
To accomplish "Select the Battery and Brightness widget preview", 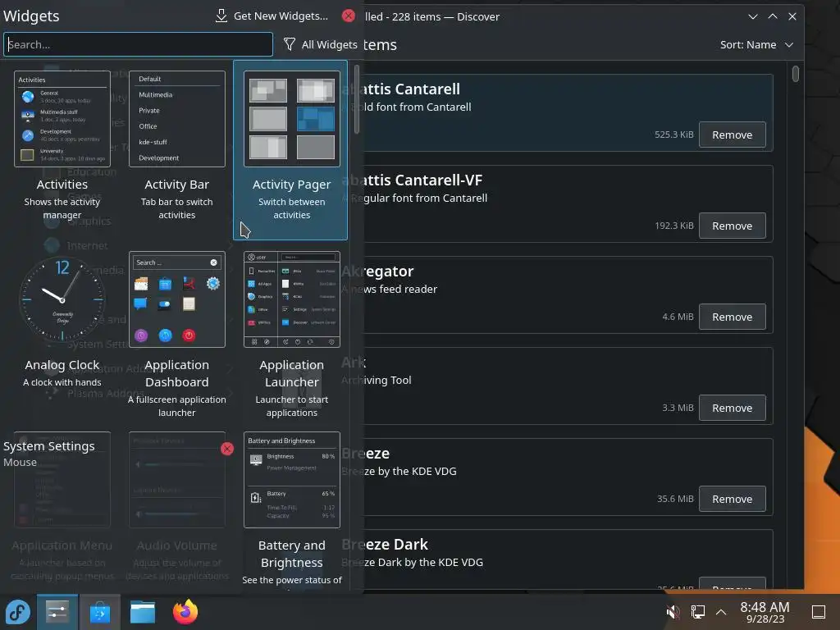I will (291, 479).
